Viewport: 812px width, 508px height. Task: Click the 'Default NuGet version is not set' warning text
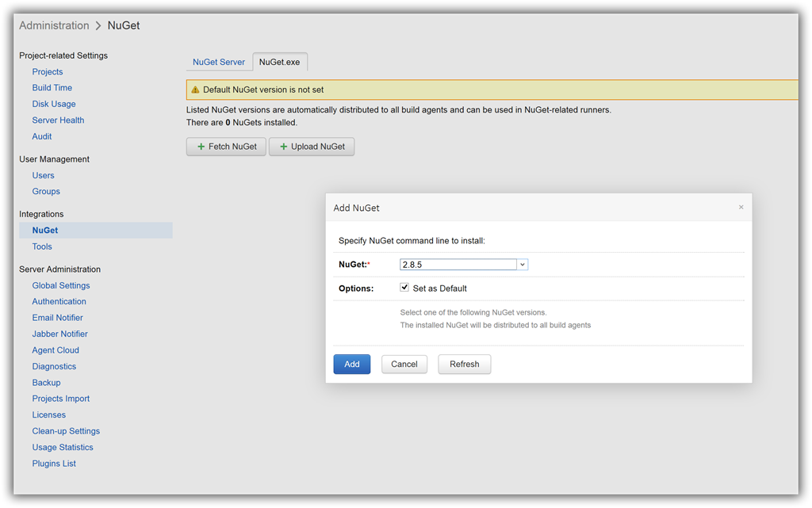click(x=263, y=90)
